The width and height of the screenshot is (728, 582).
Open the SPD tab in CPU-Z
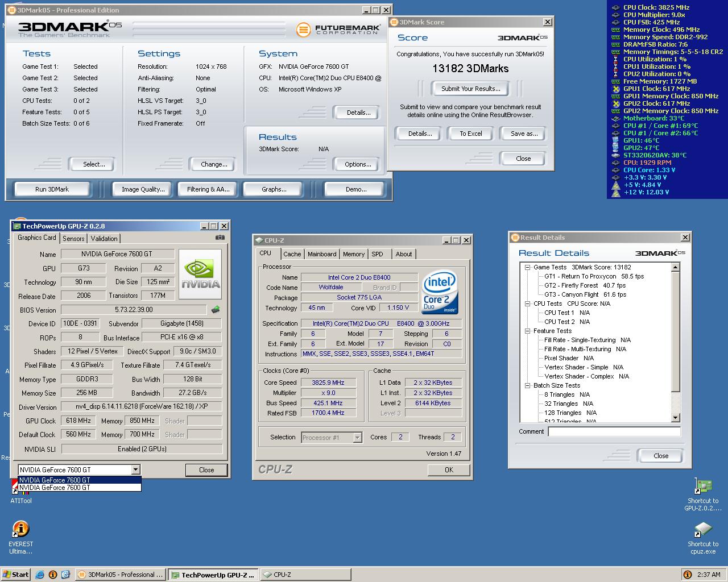[x=378, y=254]
